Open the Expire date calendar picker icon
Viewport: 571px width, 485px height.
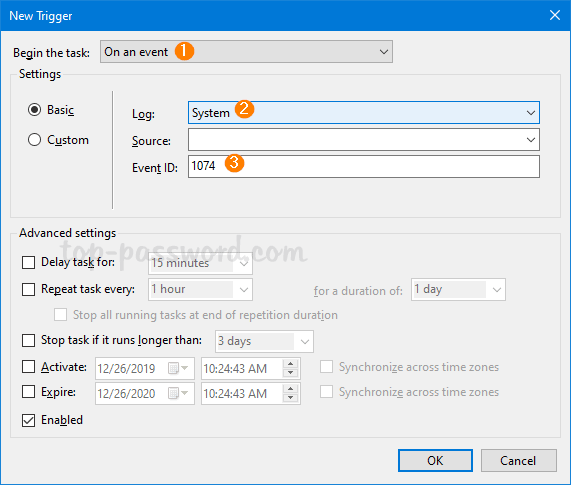pyautogui.click(x=177, y=393)
